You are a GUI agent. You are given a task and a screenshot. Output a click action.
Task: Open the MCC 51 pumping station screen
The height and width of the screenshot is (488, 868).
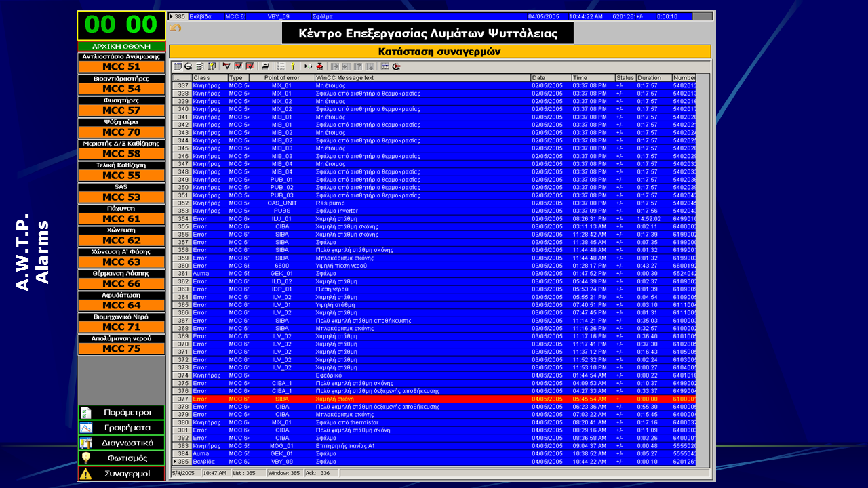[121, 67]
